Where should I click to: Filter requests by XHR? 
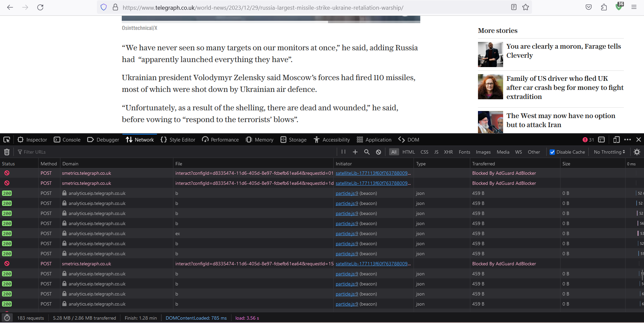(448, 152)
